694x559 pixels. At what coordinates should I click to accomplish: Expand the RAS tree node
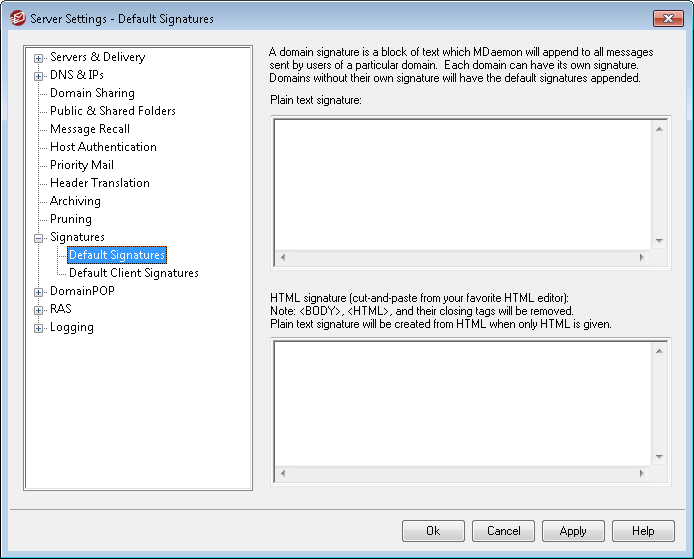[39, 310]
